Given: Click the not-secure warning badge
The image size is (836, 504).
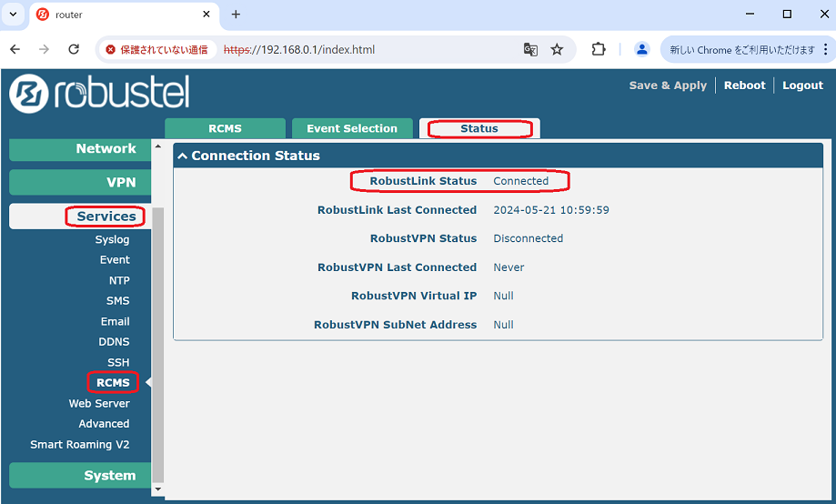Looking at the screenshot, I should (x=156, y=50).
